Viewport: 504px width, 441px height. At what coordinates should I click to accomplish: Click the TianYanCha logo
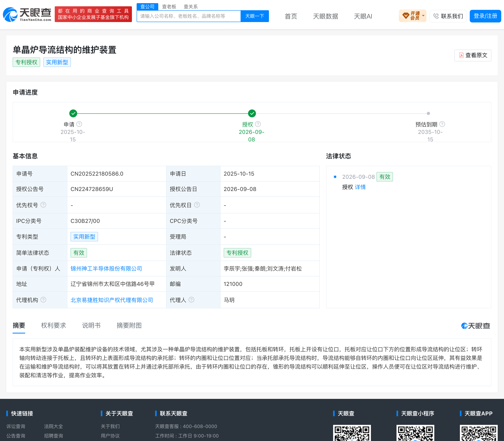(27, 15)
